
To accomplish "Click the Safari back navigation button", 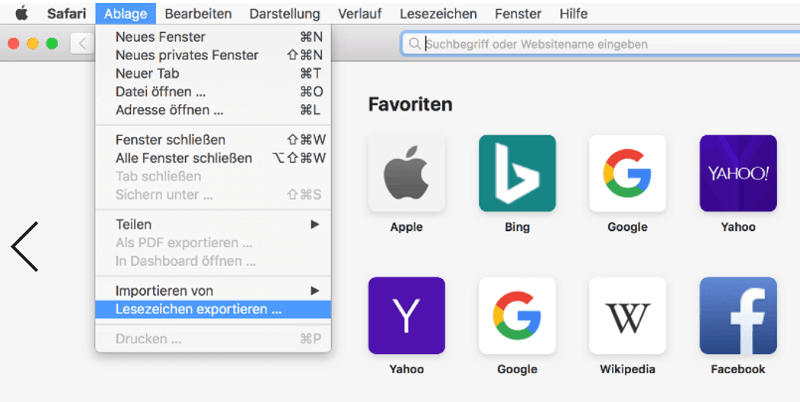I will click(x=82, y=44).
